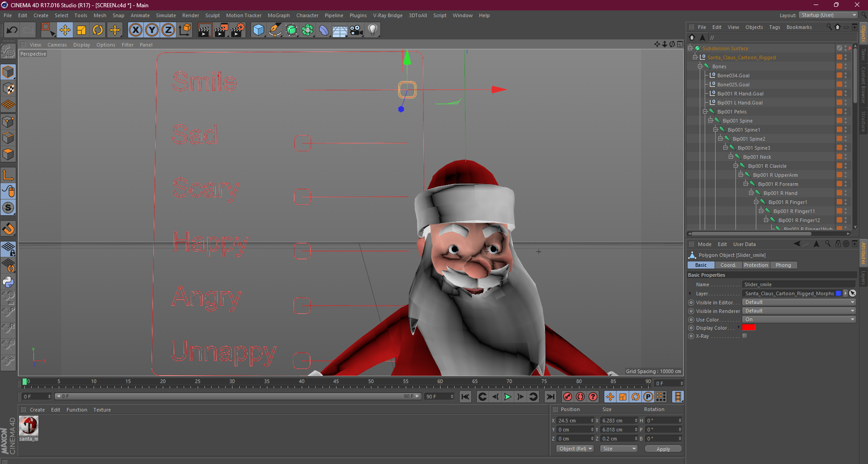868x464 pixels.
Task: Collapse the Subdivision Surface tree node
Action: click(x=690, y=48)
